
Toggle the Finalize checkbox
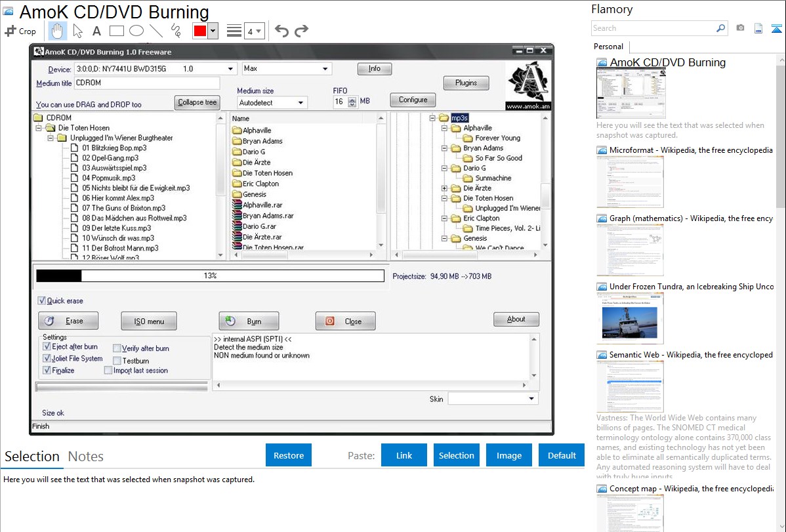[x=47, y=371]
